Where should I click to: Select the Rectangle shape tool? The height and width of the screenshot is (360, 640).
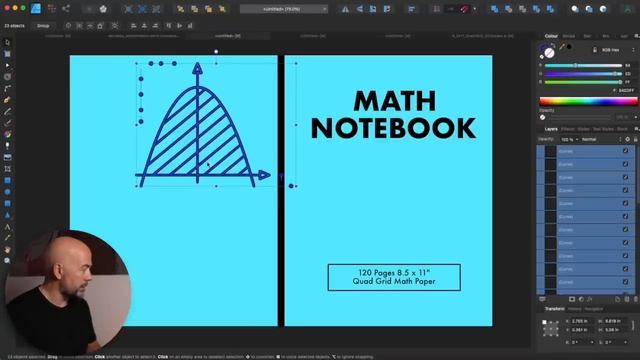pos(7,180)
